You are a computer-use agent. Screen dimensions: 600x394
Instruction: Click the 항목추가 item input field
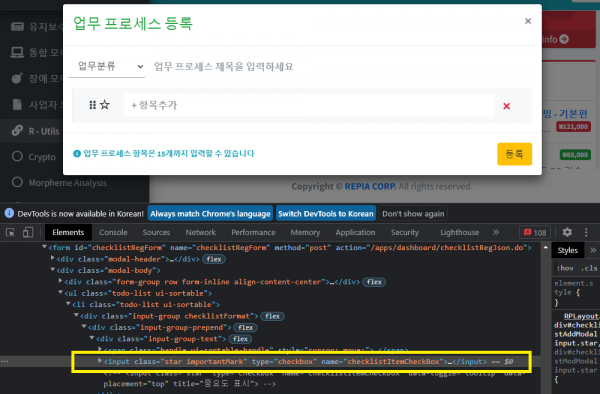309,105
